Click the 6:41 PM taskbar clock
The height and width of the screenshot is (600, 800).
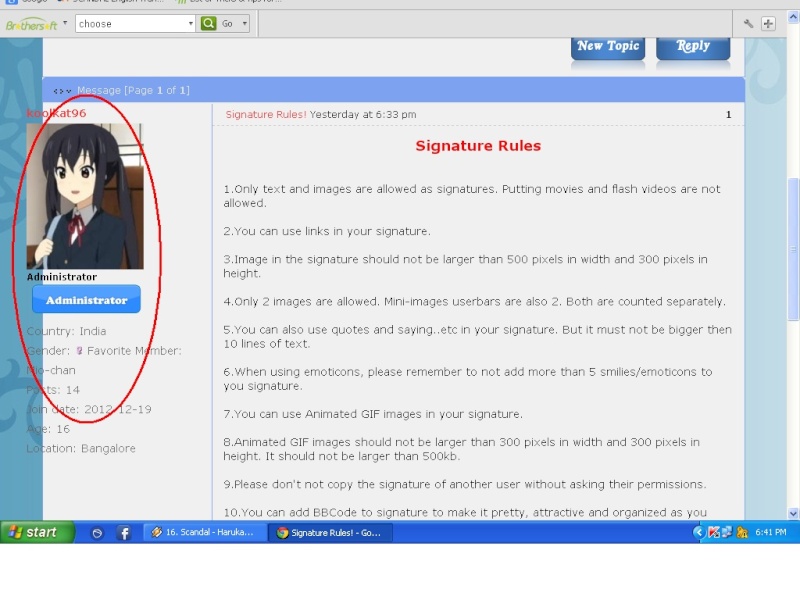point(770,532)
